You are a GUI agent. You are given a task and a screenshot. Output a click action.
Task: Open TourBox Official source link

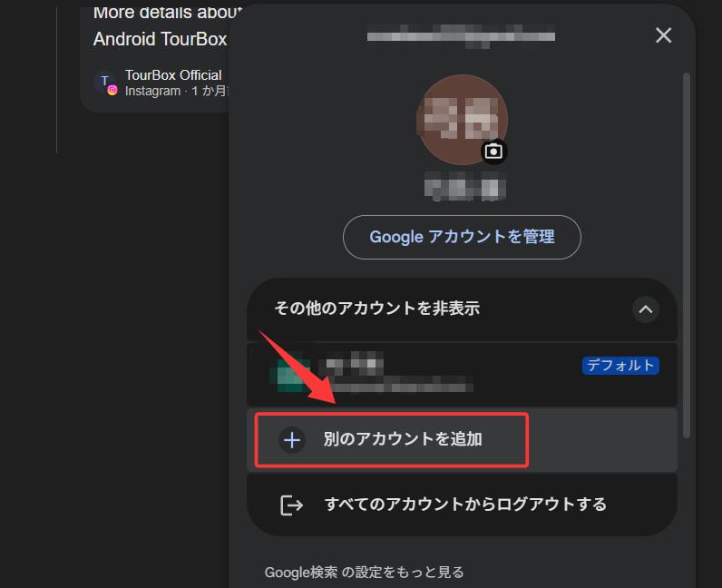tap(173, 75)
